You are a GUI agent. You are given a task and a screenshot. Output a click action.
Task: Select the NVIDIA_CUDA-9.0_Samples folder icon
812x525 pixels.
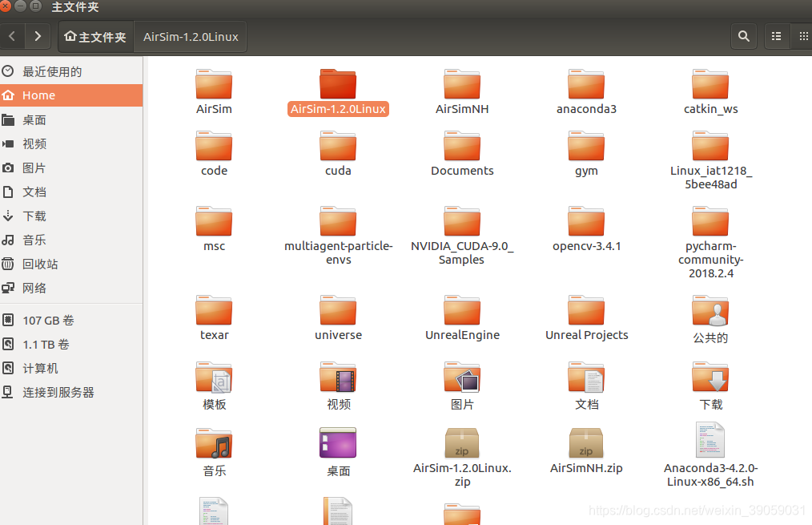(462, 221)
